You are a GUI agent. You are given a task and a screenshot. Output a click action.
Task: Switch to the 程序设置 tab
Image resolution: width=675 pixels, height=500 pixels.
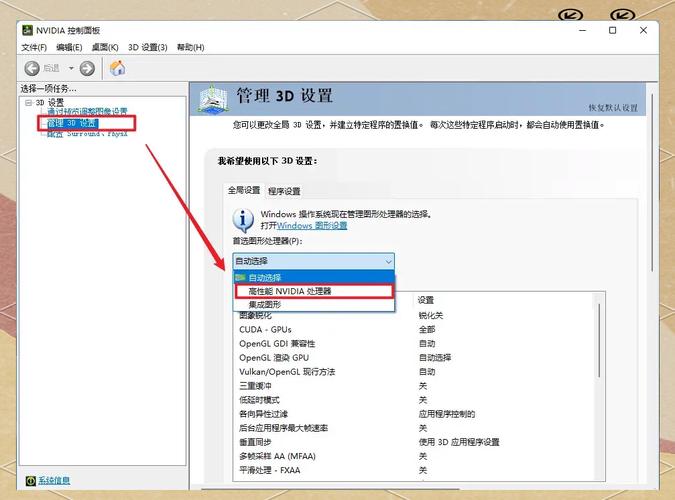click(284, 191)
